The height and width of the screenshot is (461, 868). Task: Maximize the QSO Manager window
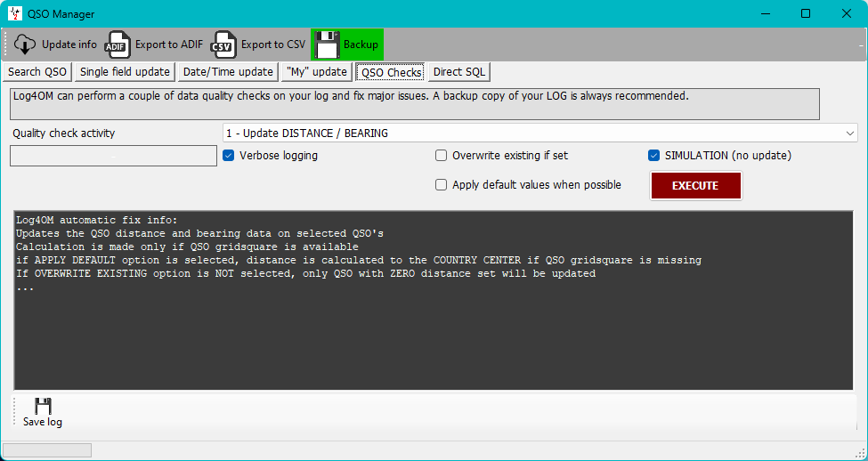[806, 14]
